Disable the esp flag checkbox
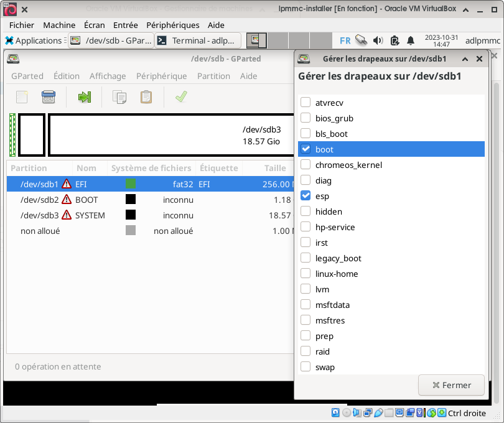Viewport: 504px width, 423px height. 306,196
